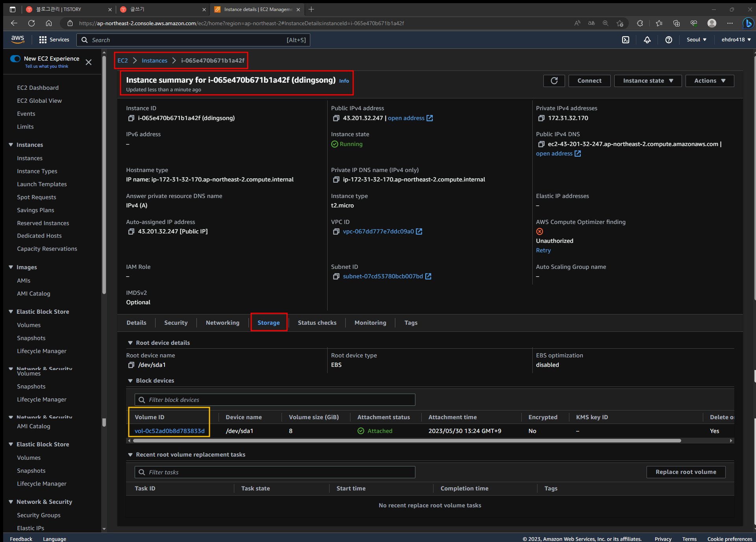Switch to the Status checks tab

(317, 323)
